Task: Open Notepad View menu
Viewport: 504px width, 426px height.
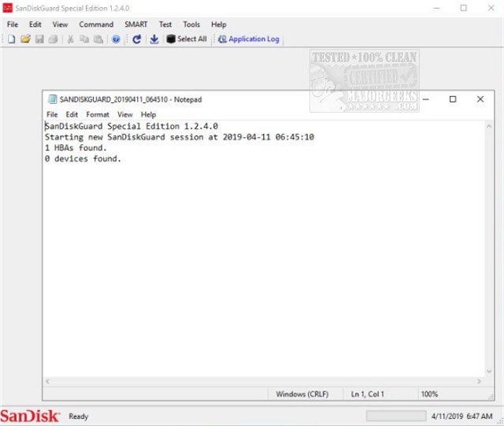Action: coord(124,114)
